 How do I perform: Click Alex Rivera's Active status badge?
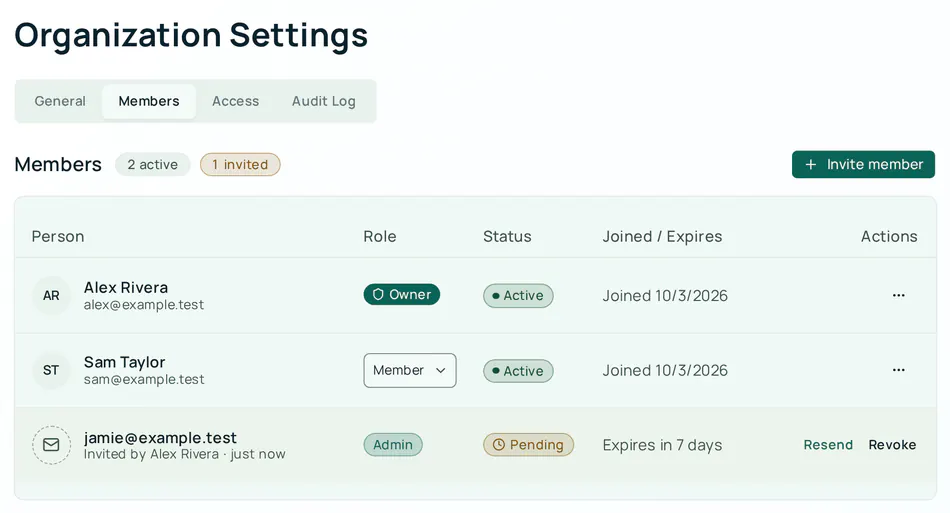(518, 296)
